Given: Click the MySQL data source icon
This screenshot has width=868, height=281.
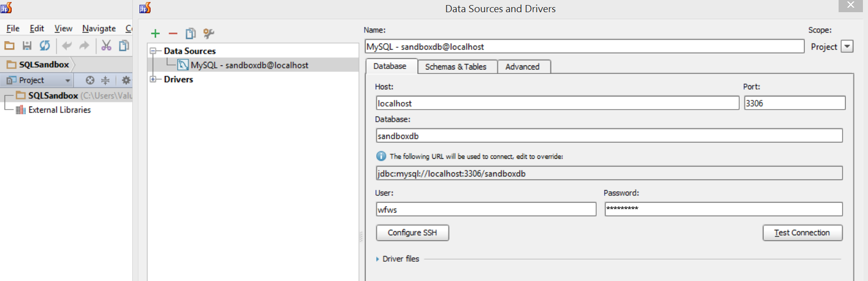Looking at the screenshot, I should (x=183, y=65).
